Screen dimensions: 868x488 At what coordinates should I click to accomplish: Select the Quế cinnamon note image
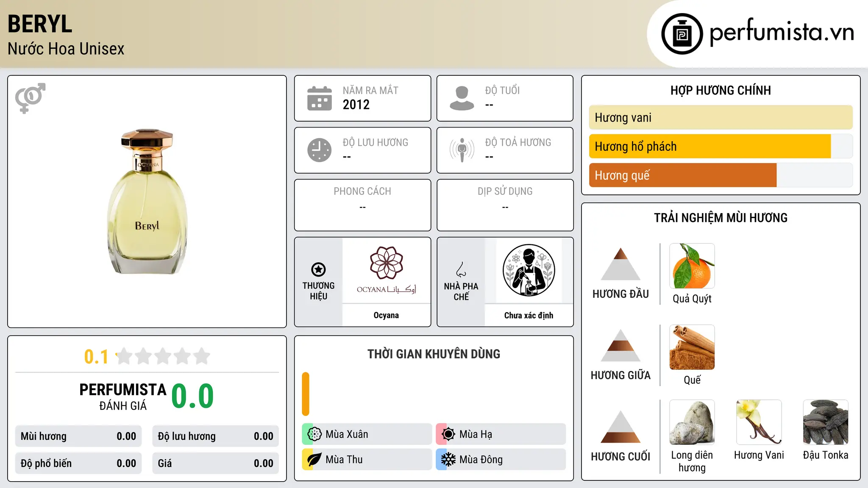click(x=692, y=347)
